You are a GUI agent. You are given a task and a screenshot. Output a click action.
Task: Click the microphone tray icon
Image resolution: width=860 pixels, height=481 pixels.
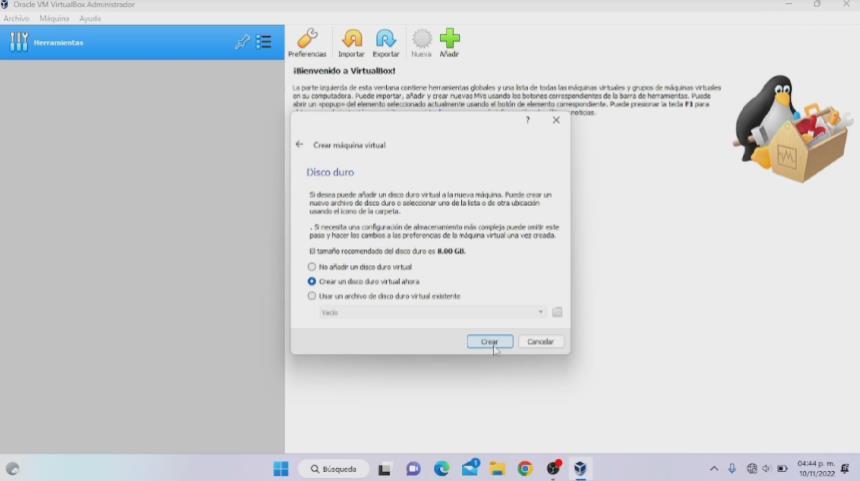(732, 468)
